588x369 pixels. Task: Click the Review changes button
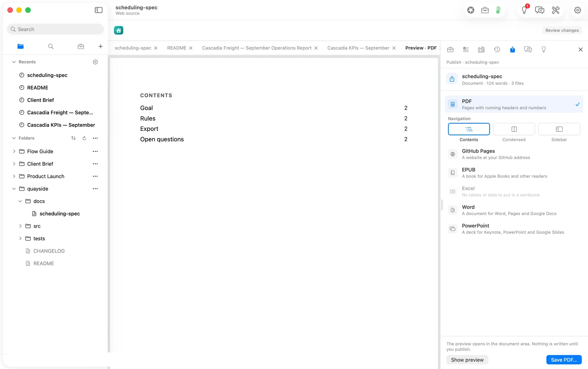click(x=562, y=30)
